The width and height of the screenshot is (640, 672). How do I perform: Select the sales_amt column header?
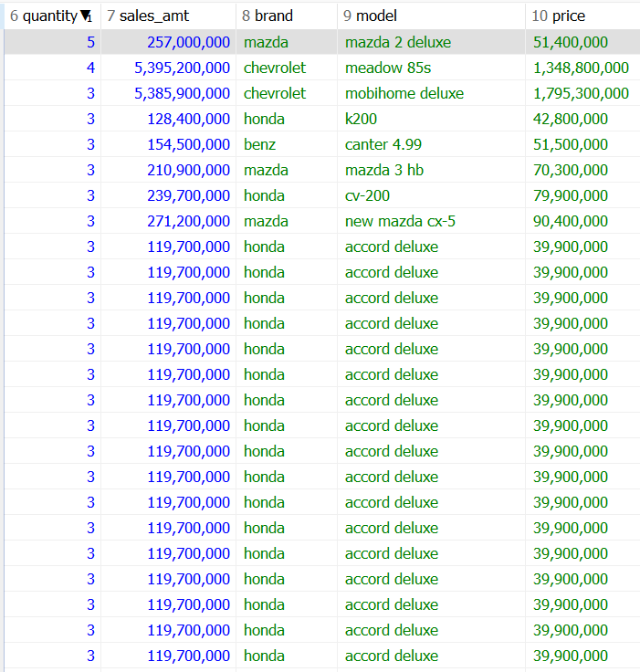tap(169, 16)
